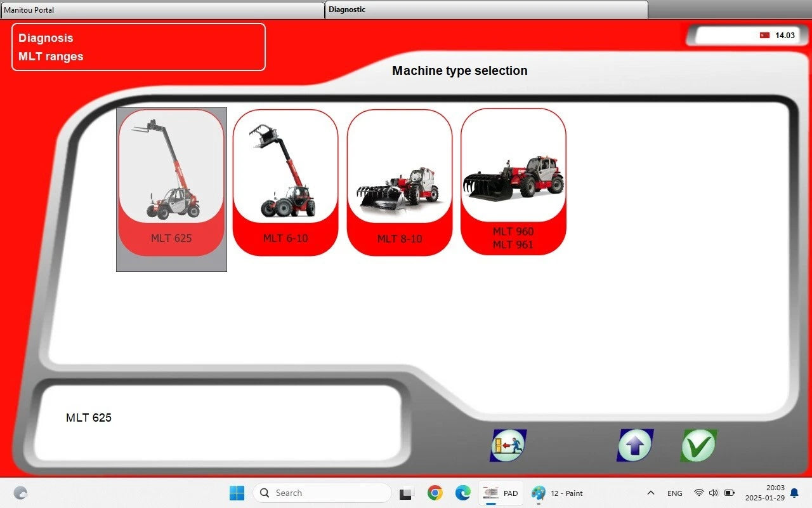Click the language flag icon near 14.03

764,36
